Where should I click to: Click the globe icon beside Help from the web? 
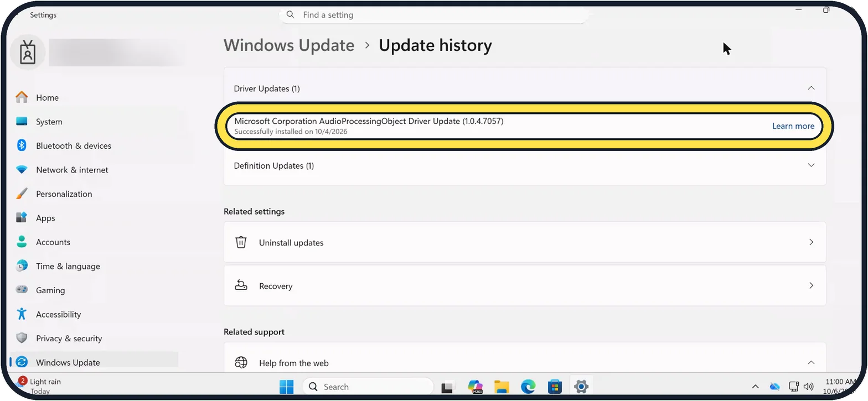241,363
